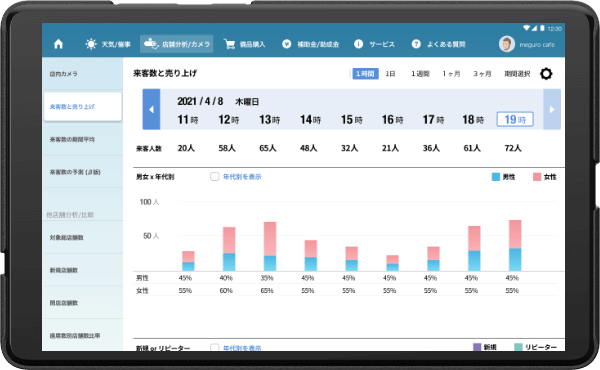Viewport: 600px width, 370px height.
Task: Select the 18時 hour slot
Action: [x=473, y=120]
